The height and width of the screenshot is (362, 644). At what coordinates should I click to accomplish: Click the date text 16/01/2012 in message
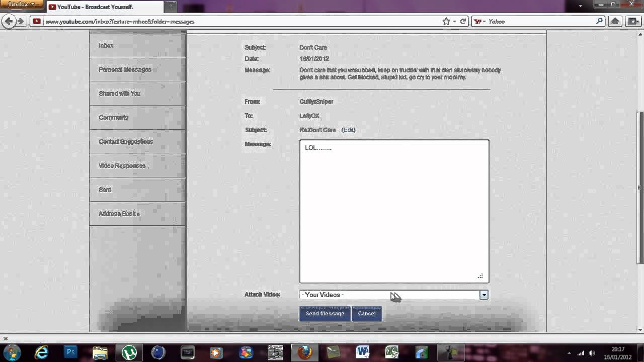coord(314,59)
